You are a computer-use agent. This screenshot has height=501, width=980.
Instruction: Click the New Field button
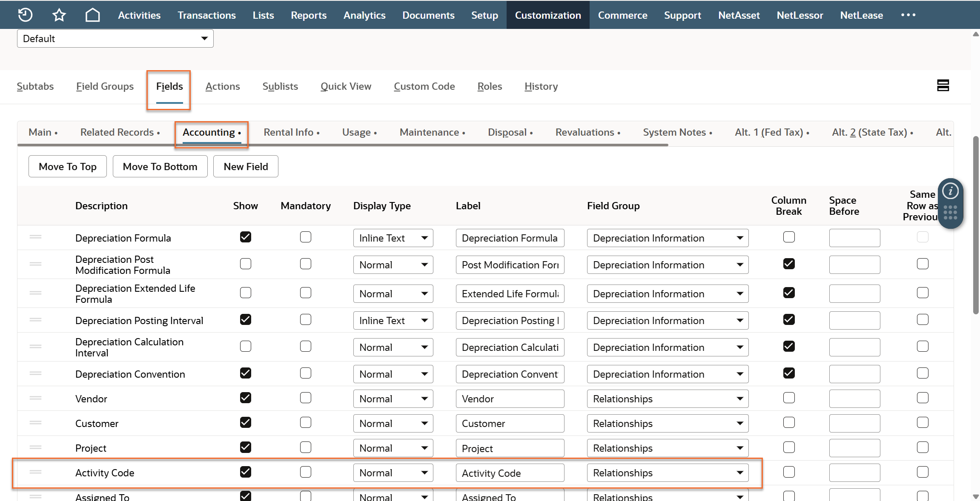point(246,167)
